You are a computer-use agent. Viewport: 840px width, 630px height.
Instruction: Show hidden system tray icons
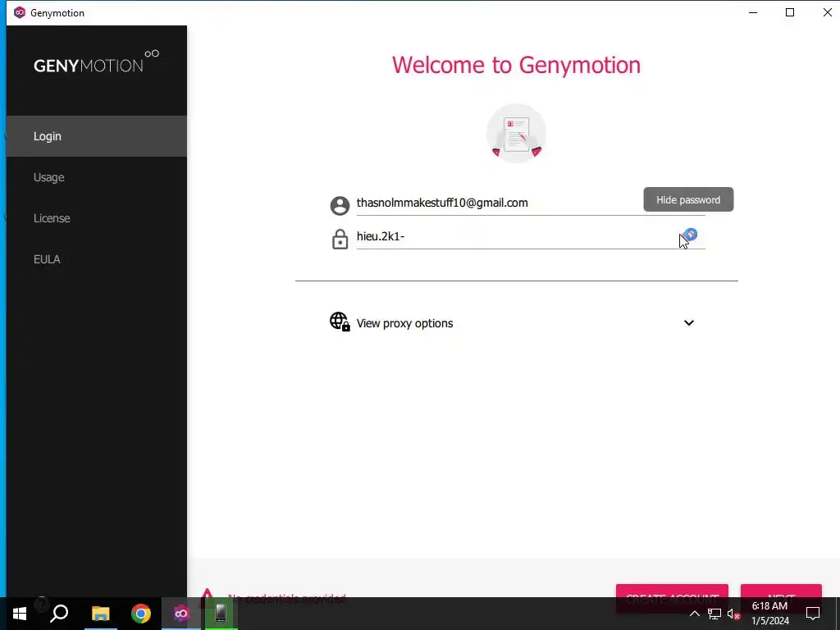694,614
